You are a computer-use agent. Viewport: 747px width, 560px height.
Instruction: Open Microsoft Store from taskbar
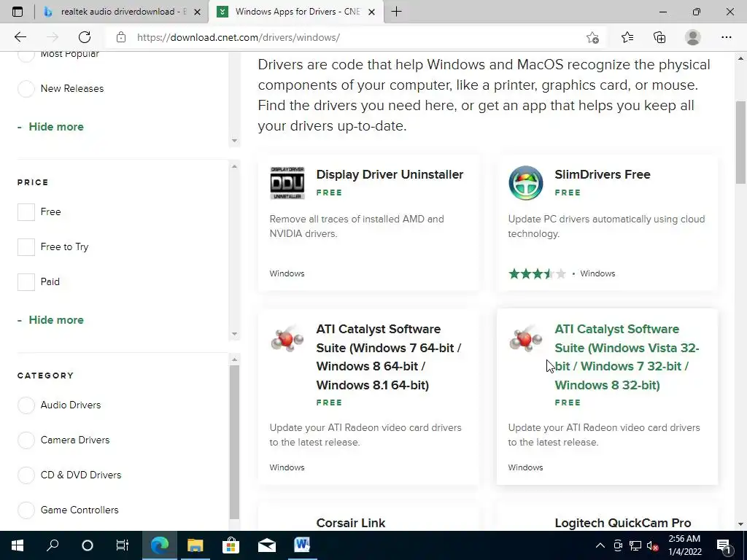tap(231, 545)
